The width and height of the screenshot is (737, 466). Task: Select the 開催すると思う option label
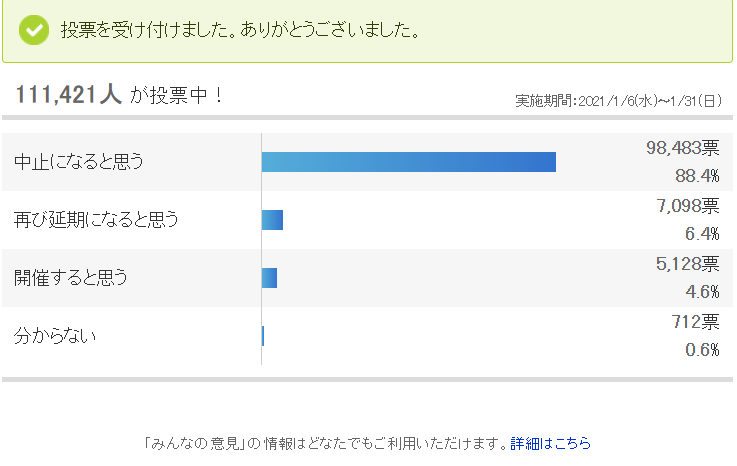pyautogui.click(x=71, y=277)
